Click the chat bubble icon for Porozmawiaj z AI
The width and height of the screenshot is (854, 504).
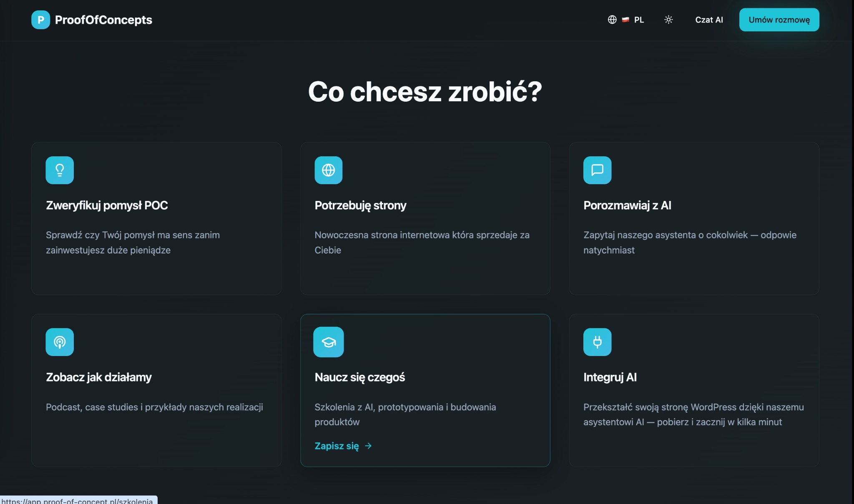(597, 170)
